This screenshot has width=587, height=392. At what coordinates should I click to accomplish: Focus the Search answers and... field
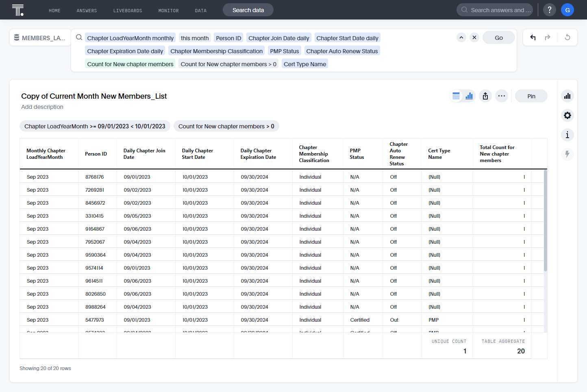coord(495,10)
